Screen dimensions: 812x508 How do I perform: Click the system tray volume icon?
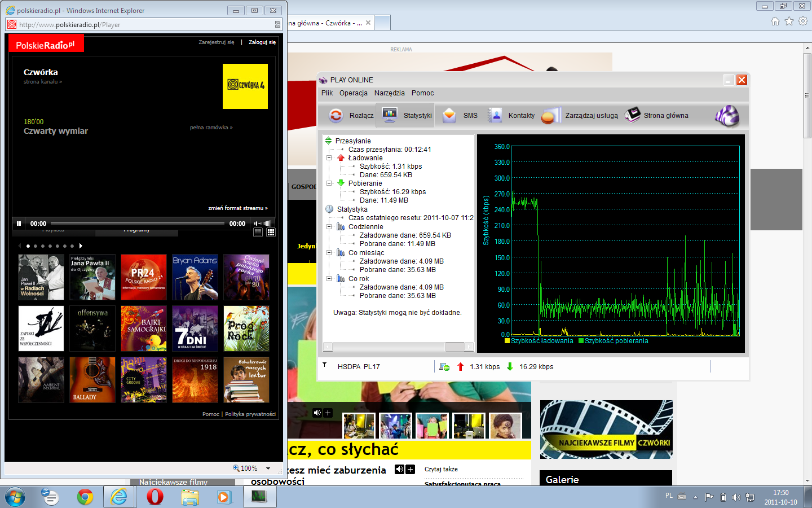736,497
